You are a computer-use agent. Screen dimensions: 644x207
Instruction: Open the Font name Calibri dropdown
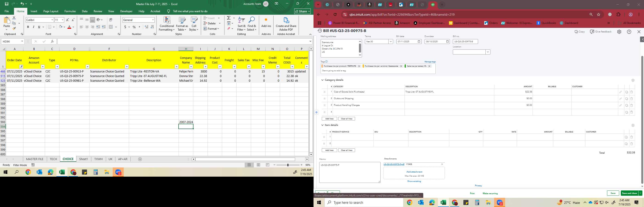click(x=52, y=20)
